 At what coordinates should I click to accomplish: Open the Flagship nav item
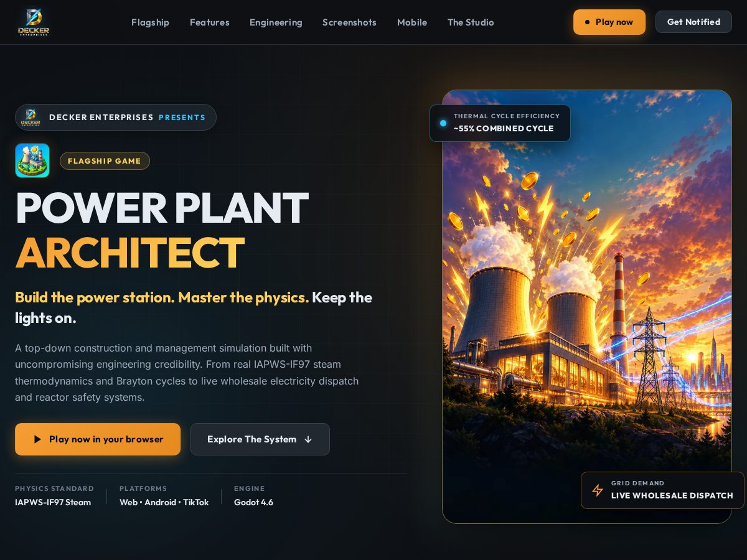click(x=150, y=22)
